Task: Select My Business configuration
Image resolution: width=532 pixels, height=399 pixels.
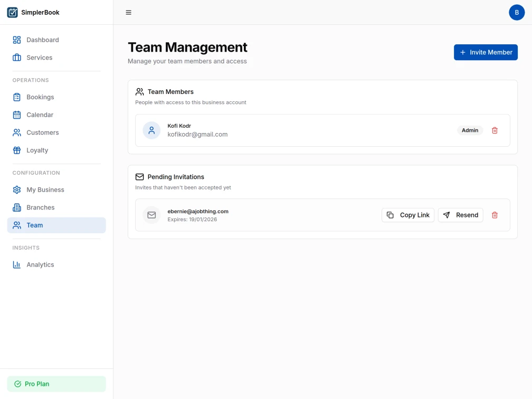Action: click(x=56, y=189)
